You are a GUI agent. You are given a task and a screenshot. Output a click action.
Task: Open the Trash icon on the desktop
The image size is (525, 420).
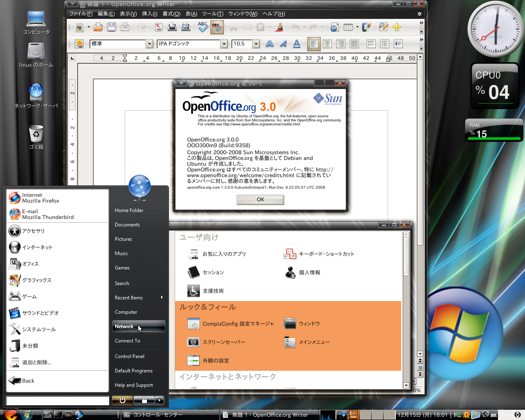tap(36, 137)
